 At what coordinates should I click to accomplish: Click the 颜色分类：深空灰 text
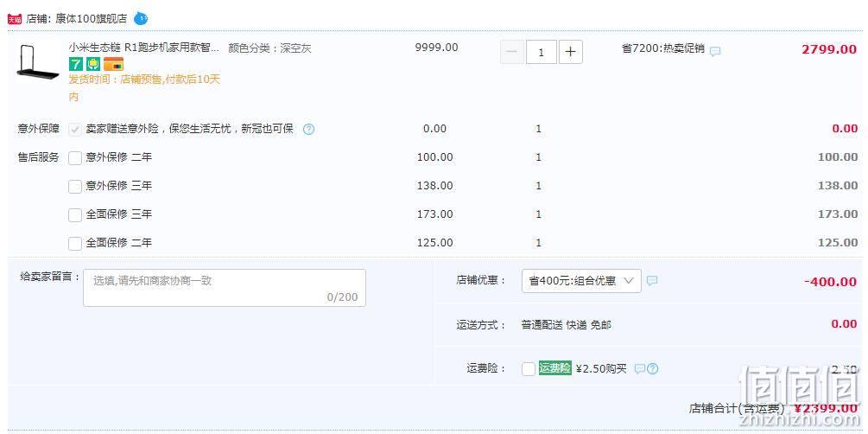point(269,48)
